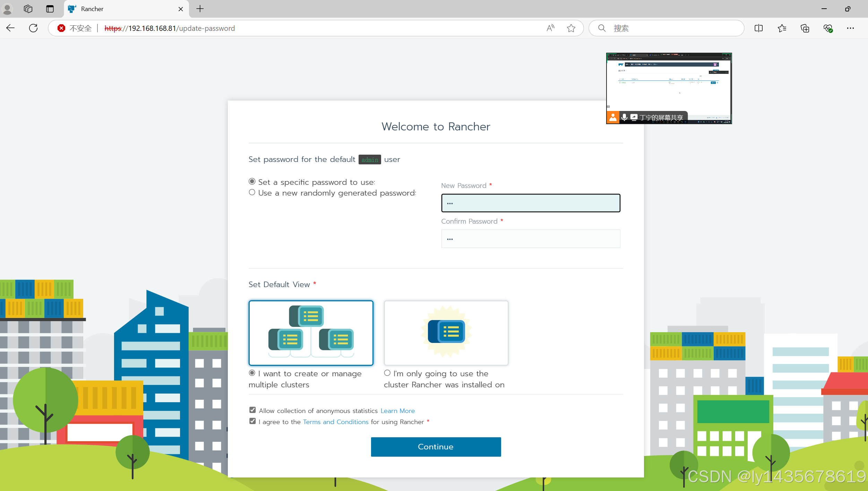The image size is (868, 491).
Task: Click the browser search box
Action: pyautogui.click(x=666, y=28)
